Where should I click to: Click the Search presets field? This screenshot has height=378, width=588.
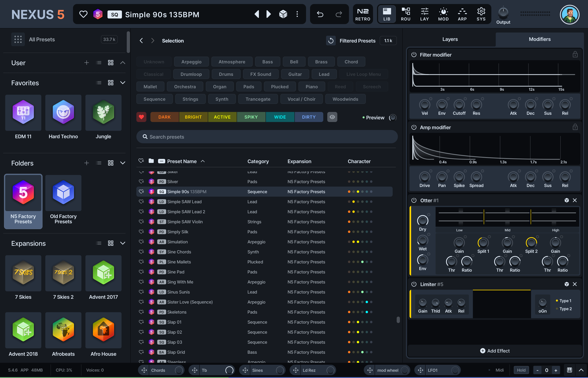coord(267,137)
